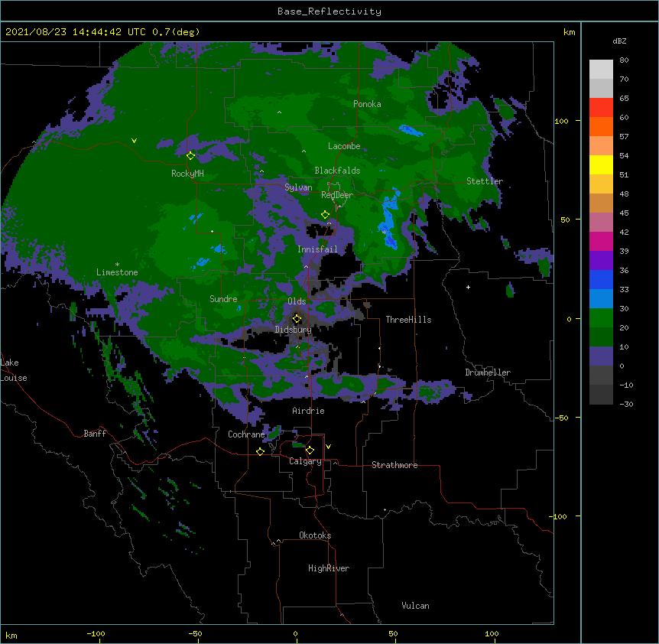This screenshot has width=659, height=644.
Task: Click the Drumheller label
Action: pyautogui.click(x=488, y=372)
